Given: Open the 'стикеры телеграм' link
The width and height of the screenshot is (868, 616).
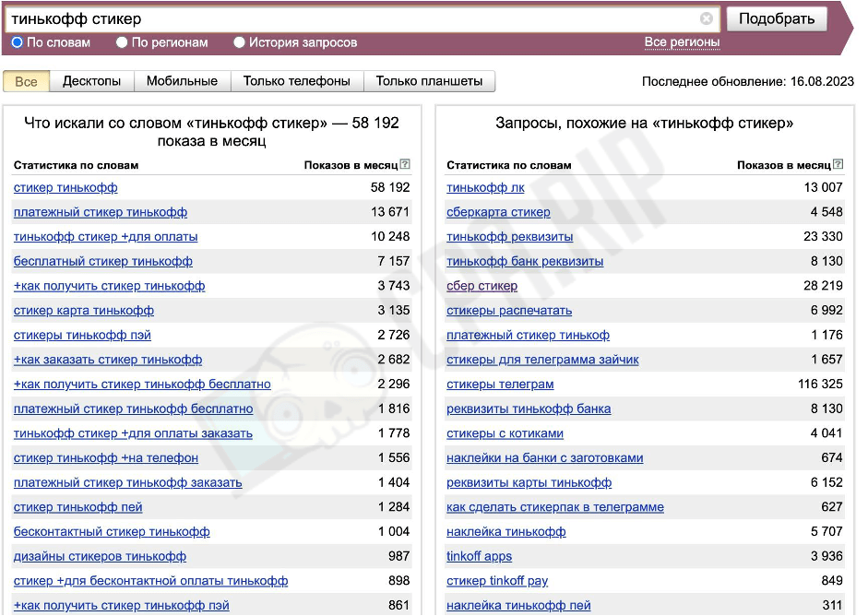Looking at the screenshot, I should tap(500, 385).
